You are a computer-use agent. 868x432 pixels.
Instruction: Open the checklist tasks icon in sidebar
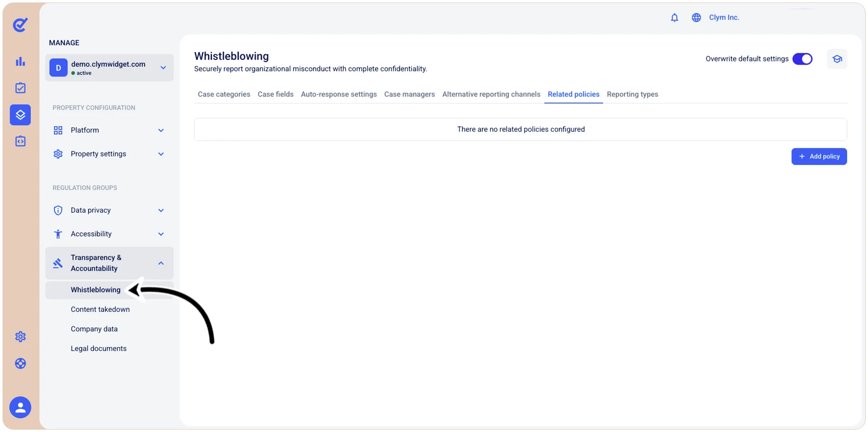(20, 88)
